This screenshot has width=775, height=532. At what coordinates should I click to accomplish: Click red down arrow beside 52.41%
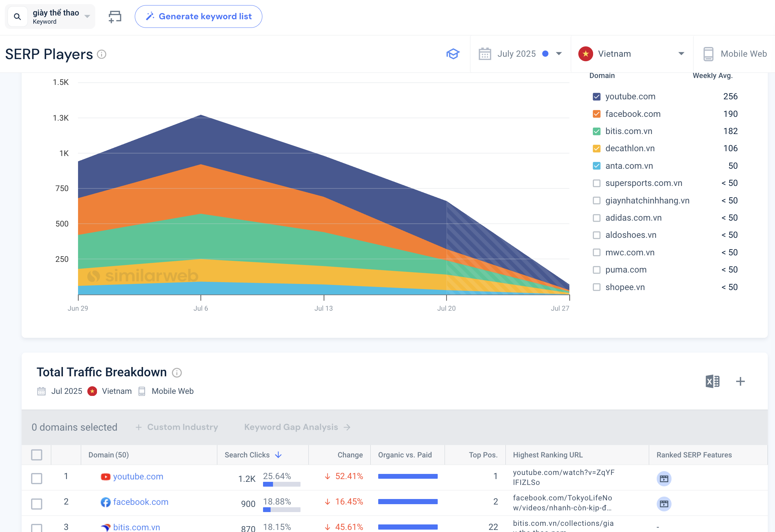(x=328, y=476)
